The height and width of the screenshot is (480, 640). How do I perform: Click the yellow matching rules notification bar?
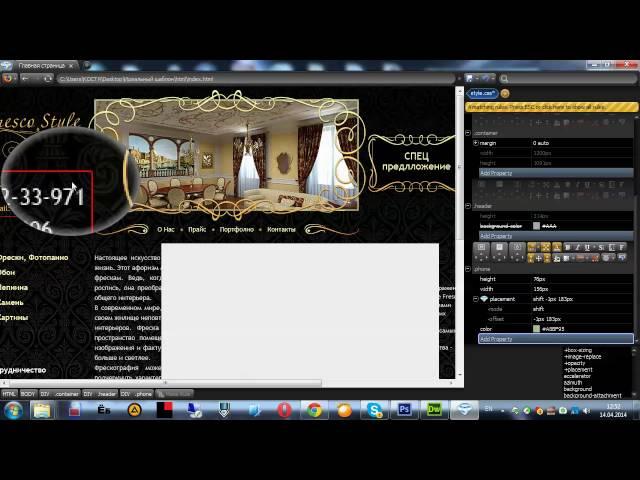[552, 107]
